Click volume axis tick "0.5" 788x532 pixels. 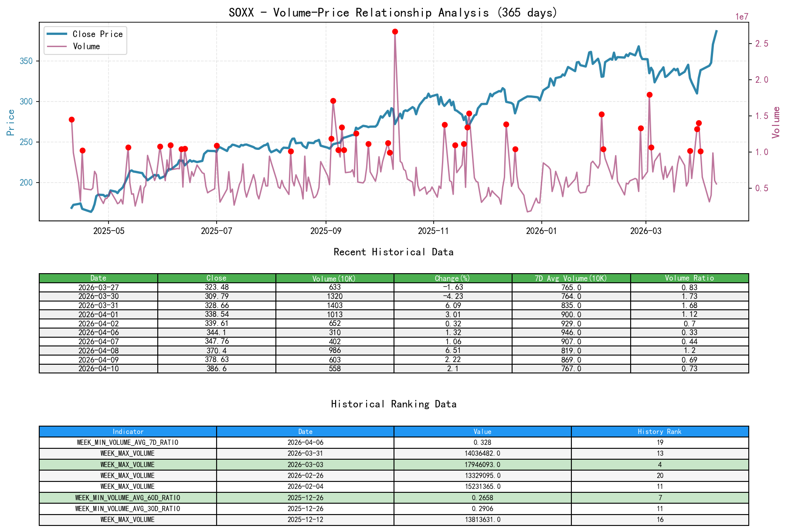point(762,188)
